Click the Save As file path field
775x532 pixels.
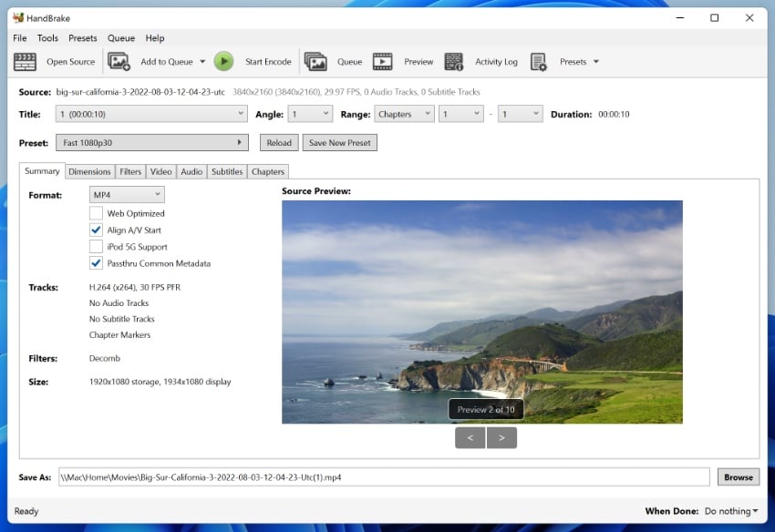pyautogui.click(x=383, y=477)
